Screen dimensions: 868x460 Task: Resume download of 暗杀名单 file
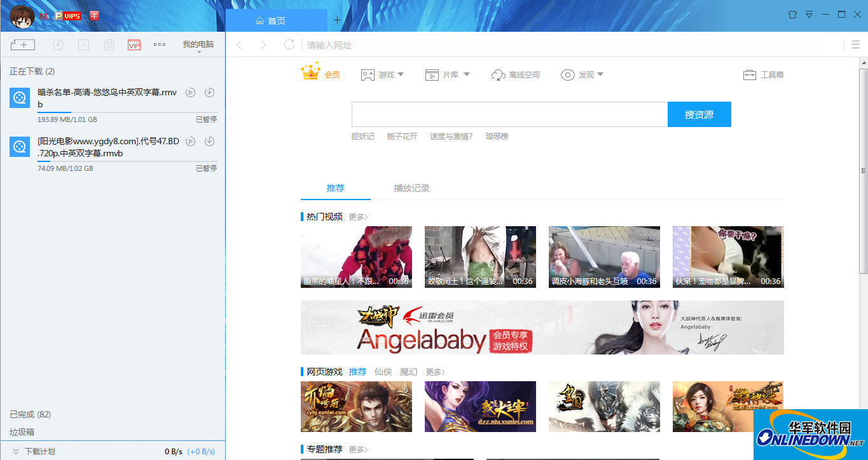point(209,93)
